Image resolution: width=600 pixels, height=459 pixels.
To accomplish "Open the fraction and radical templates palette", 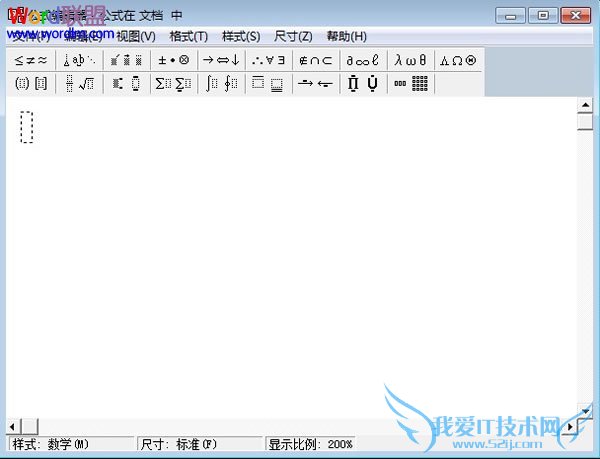I will tap(79, 83).
